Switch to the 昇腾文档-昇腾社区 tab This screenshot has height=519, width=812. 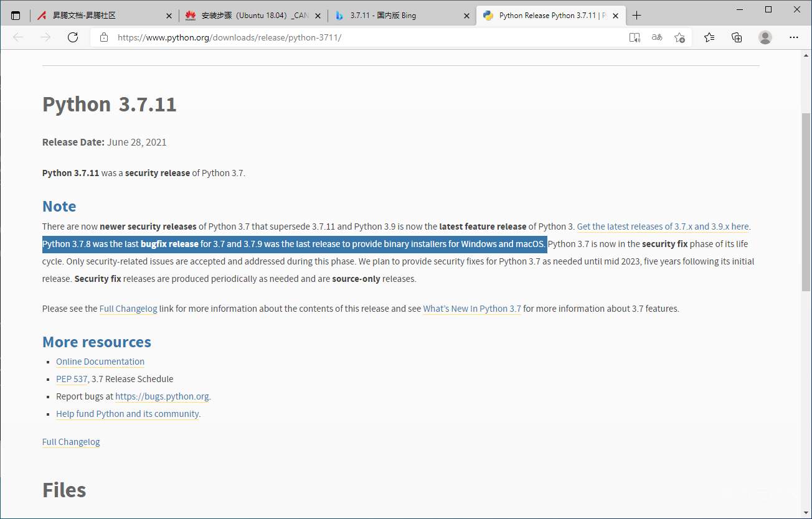[104, 16]
